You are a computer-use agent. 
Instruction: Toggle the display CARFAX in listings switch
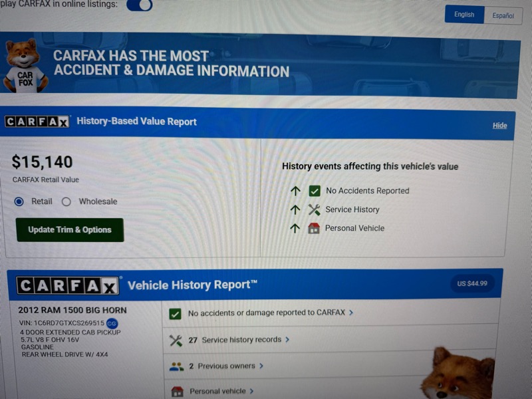click(139, 5)
